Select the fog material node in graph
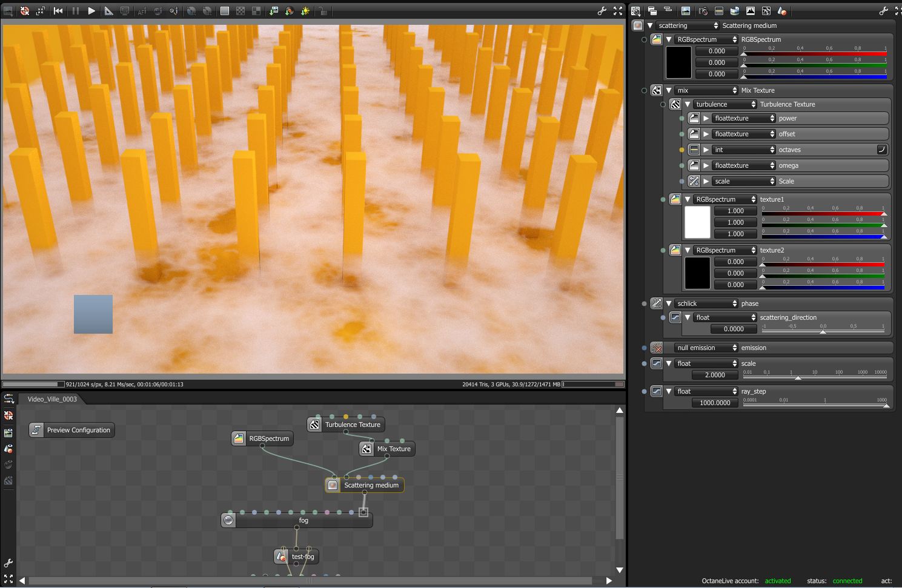This screenshot has height=588, width=902. tap(297, 520)
